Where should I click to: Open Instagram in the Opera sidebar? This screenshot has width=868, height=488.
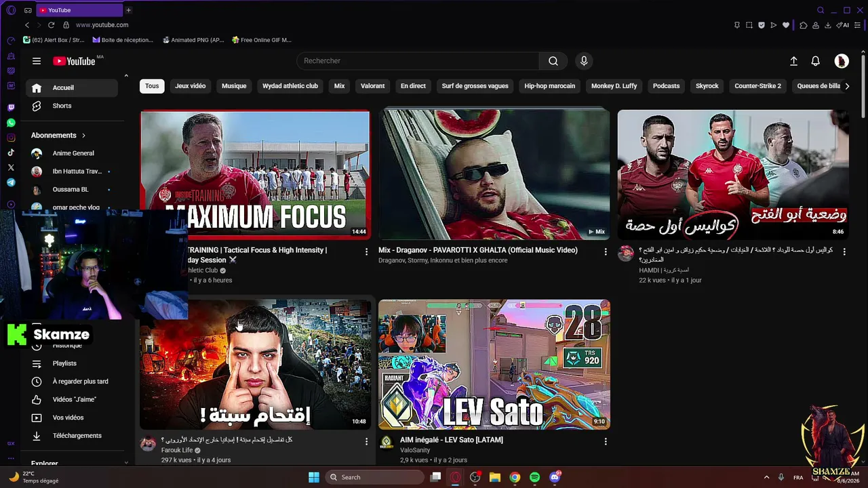11,138
